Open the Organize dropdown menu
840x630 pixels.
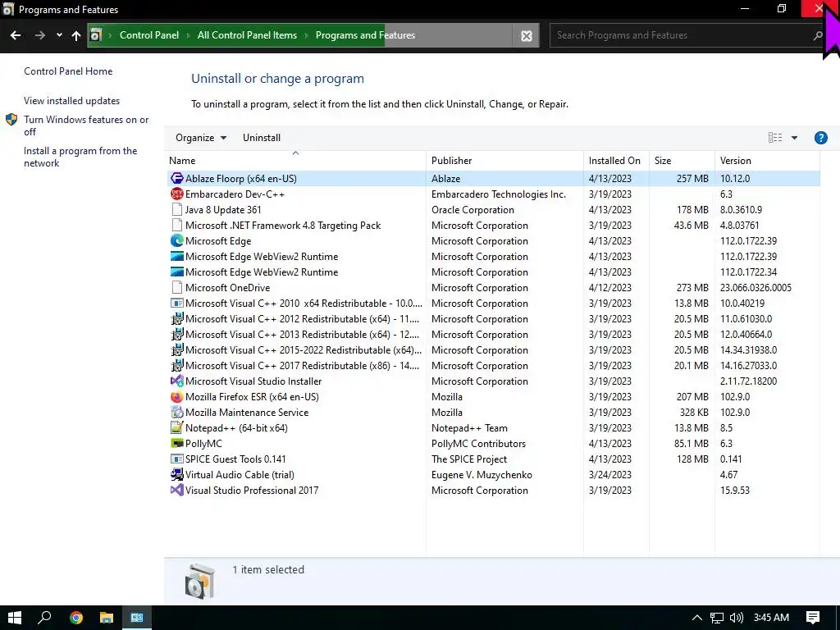201,138
